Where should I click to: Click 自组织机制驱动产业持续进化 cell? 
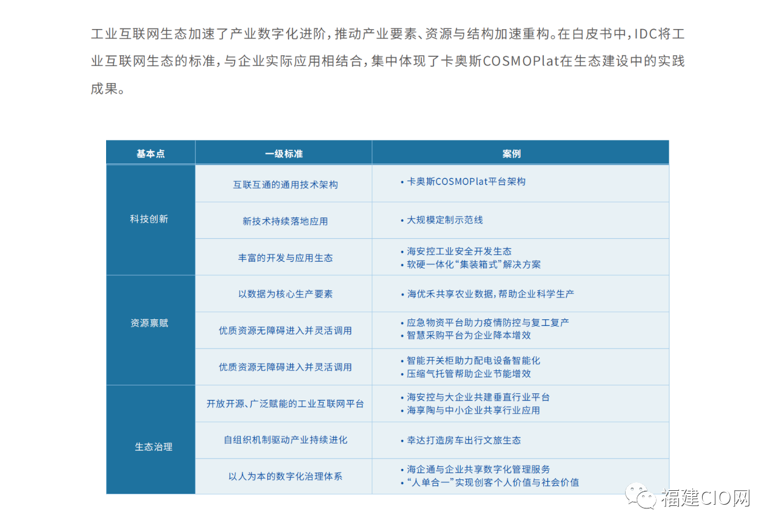click(x=284, y=440)
